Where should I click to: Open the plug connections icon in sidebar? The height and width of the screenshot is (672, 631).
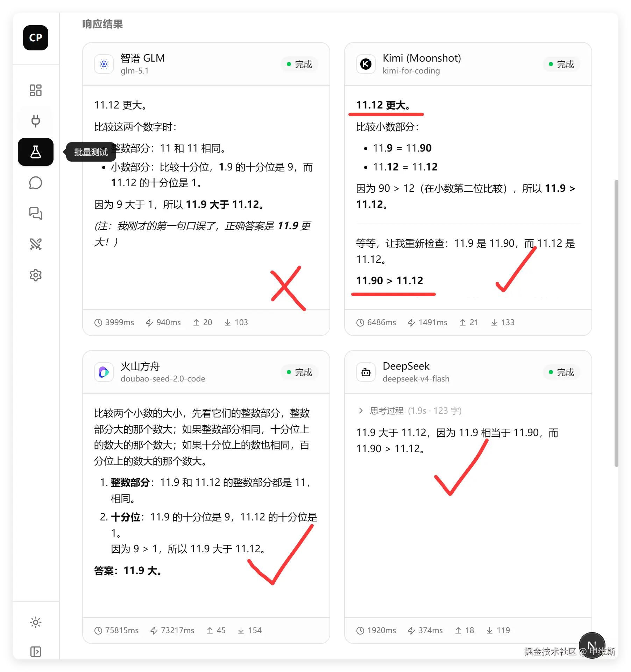(36, 121)
